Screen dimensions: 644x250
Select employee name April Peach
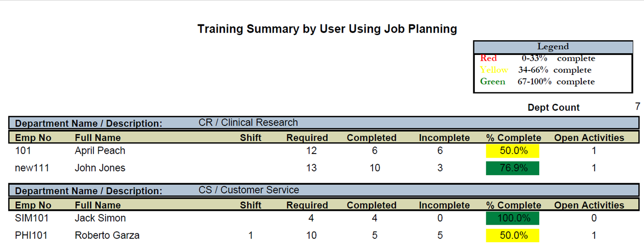tap(100, 151)
